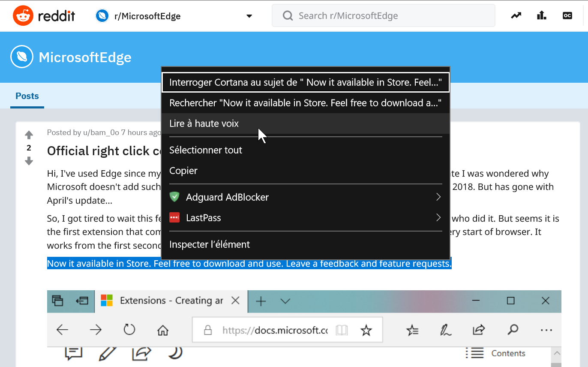
Task: Select "Lire à haute voix" menu entry
Action: pyautogui.click(x=204, y=123)
